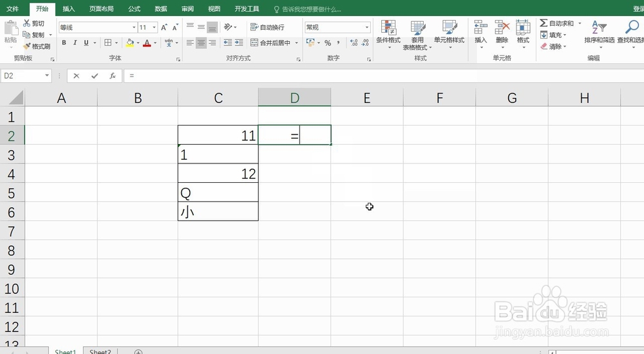Click the increase decimal icon

tap(354, 42)
